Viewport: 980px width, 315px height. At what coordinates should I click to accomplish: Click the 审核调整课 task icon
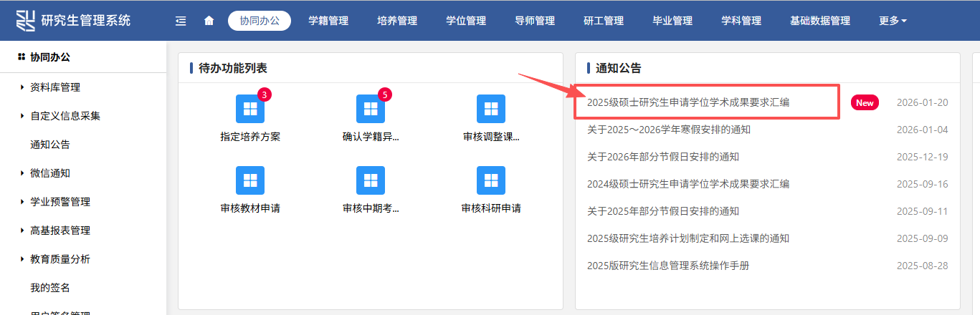(491, 109)
